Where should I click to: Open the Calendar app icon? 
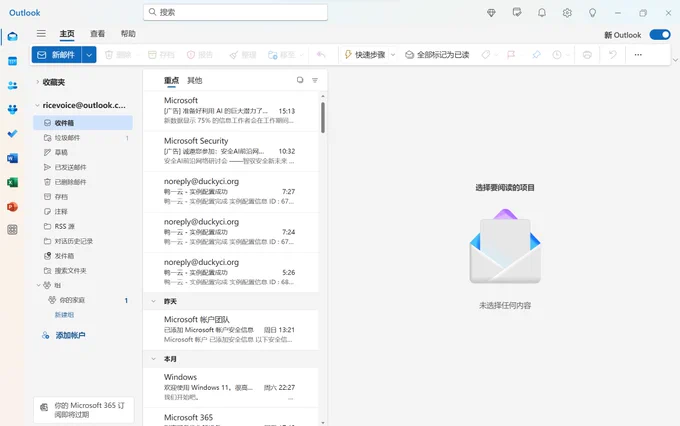[x=13, y=61]
